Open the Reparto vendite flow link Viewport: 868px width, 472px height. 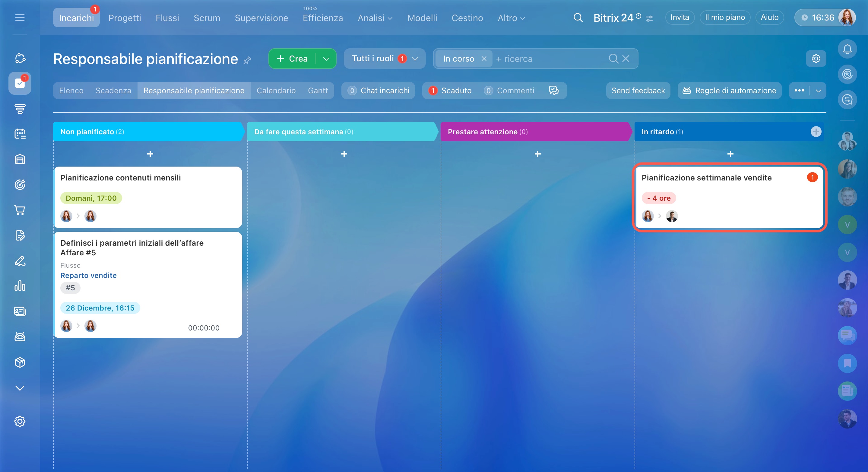88,275
